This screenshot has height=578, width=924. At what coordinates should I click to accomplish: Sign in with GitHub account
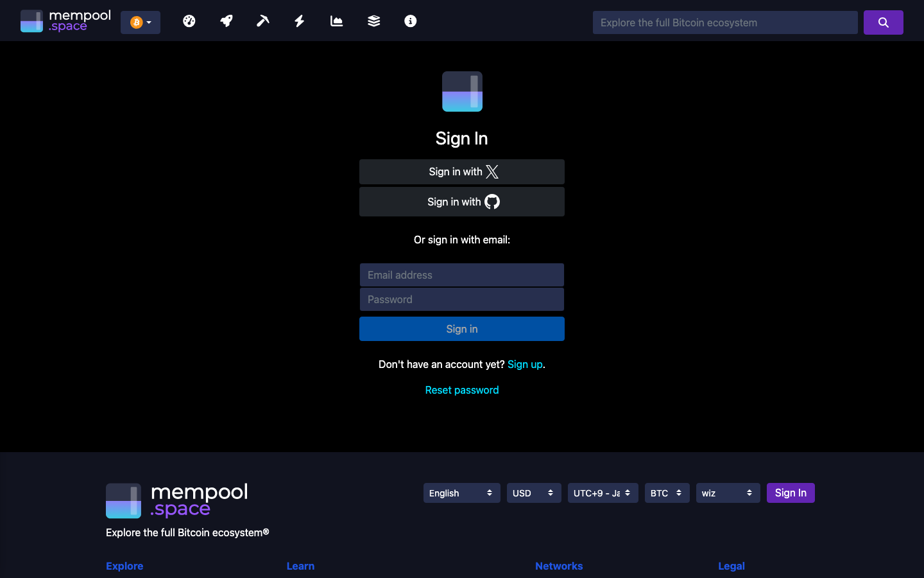click(461, 201)
